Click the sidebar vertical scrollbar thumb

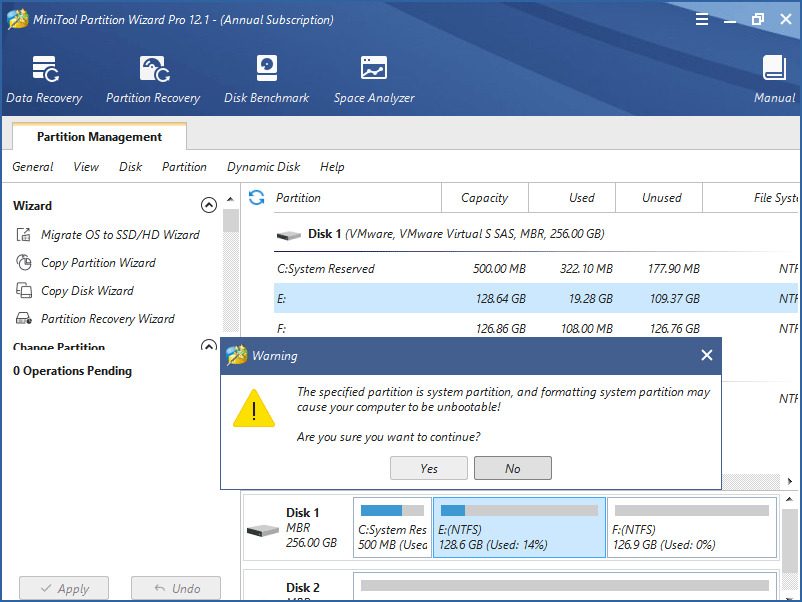(231, 220)
